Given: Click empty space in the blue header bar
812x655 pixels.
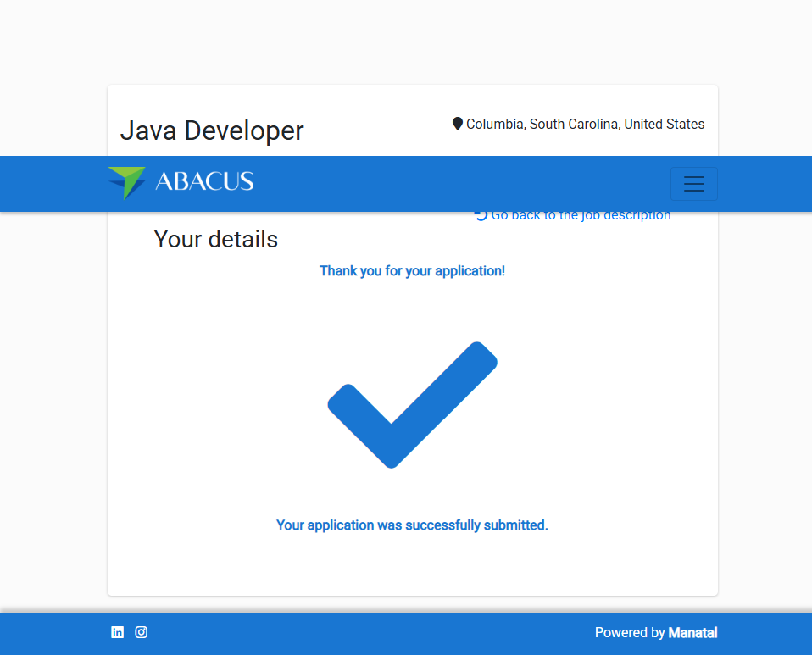Looking at the screenshot, I should tap(458, 184).
